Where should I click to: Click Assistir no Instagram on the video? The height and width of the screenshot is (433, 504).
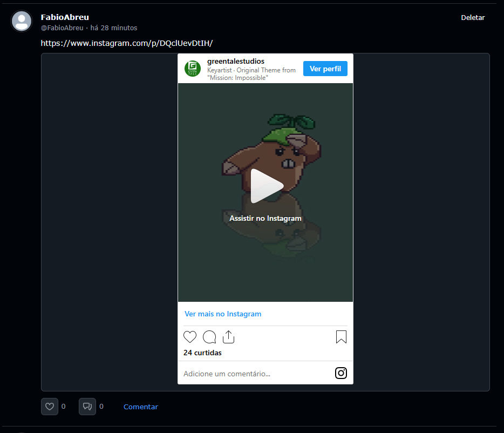pos(265,218)
